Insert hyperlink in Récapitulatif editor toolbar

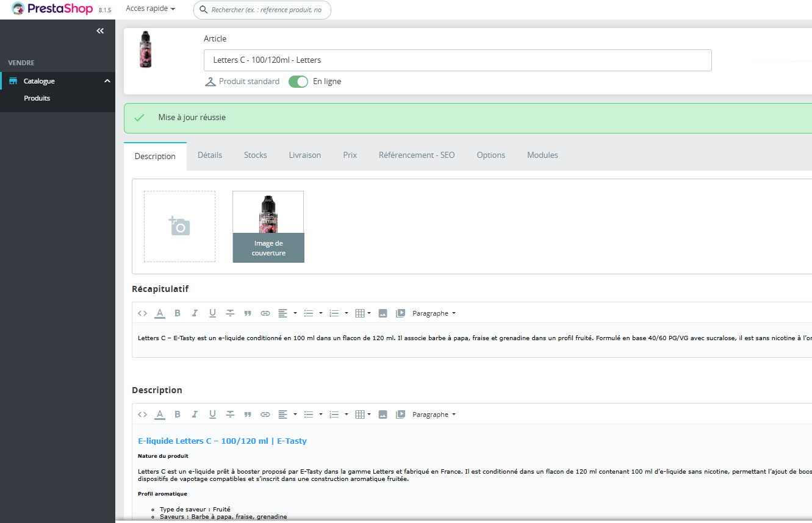coord(265,313)
